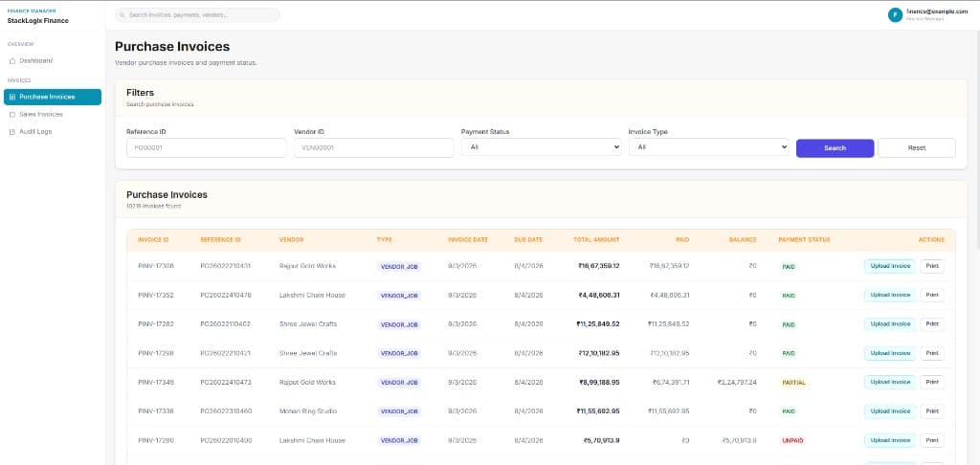Click the Vendor column header
This screenshot has height=465, width=980.
[x=291, y=240]
